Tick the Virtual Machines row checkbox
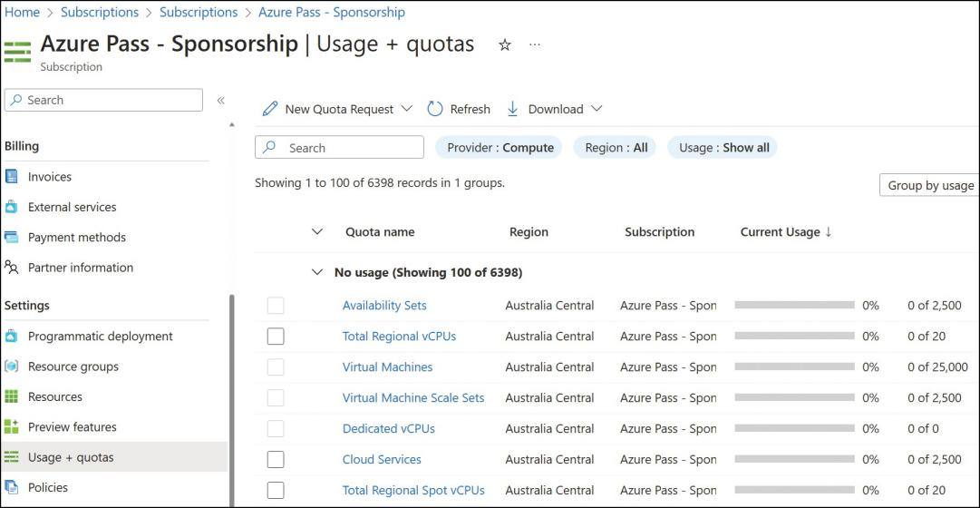The height and width of the screenshot is (508, 980). pos(276,366)
